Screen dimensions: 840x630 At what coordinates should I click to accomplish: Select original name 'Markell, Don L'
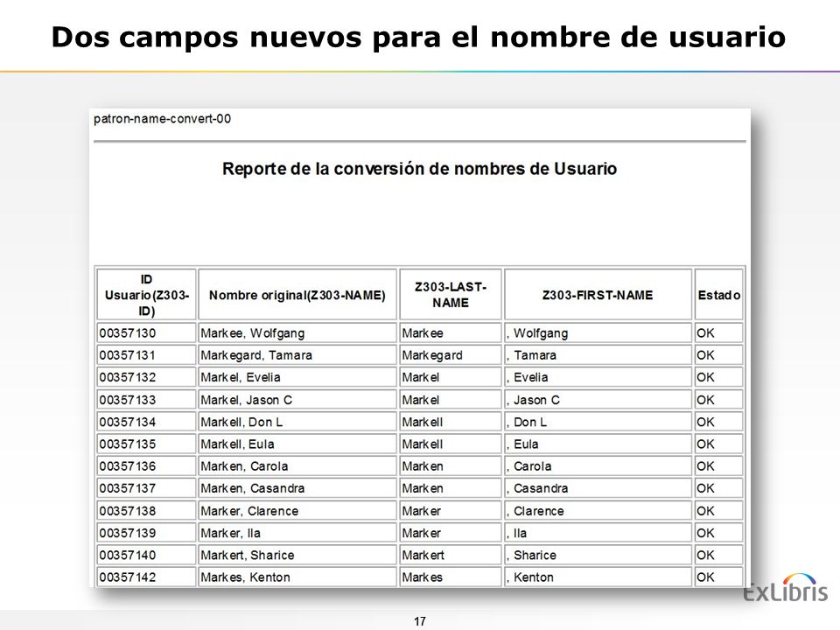tap(297, 422)
